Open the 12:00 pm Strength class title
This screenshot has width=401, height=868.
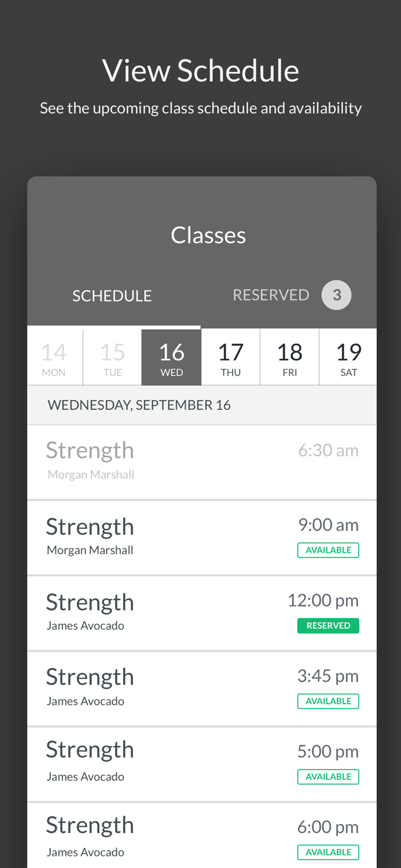[x=90, y=602]
